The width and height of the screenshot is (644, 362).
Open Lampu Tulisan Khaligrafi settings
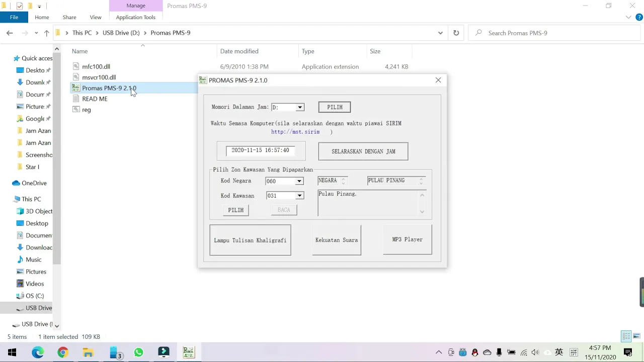[250, 240]
